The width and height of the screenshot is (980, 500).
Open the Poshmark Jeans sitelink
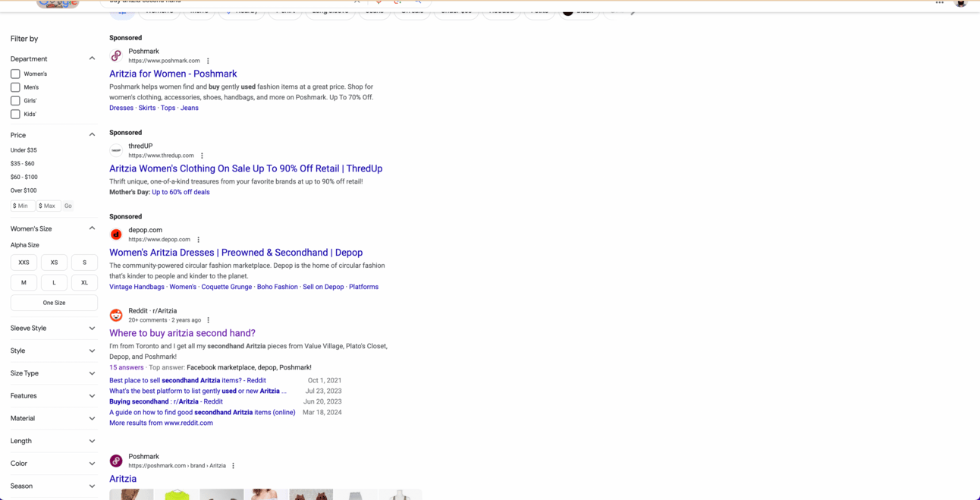[x=190, y=108]
